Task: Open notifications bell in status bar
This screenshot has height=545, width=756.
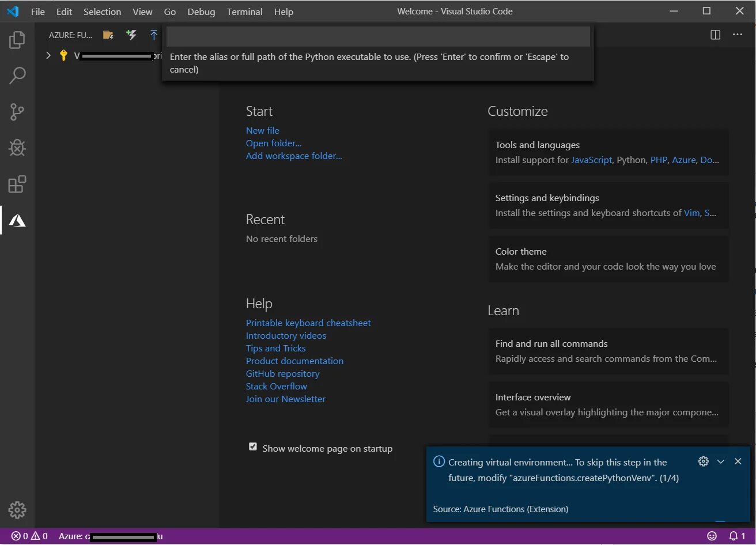Action: [737, 536]
